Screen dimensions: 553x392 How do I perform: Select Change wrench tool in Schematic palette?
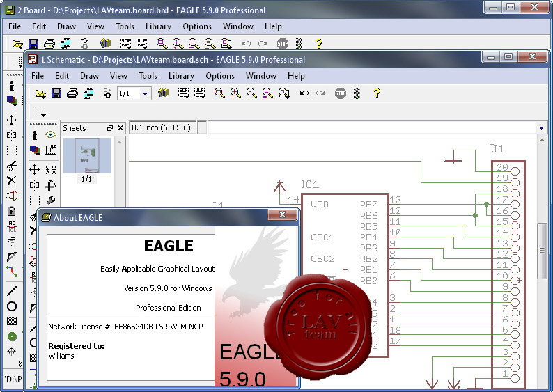(x=51, y=201)
